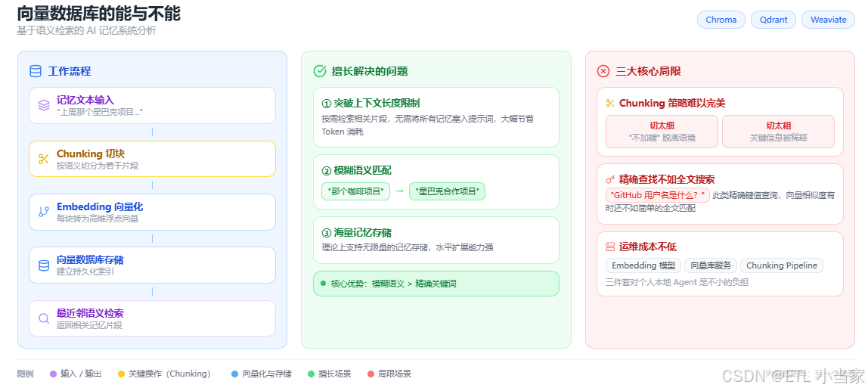Click the blue 向量化与存储 legend dot
Screen dimensions: 868x391
coord(234,374)
